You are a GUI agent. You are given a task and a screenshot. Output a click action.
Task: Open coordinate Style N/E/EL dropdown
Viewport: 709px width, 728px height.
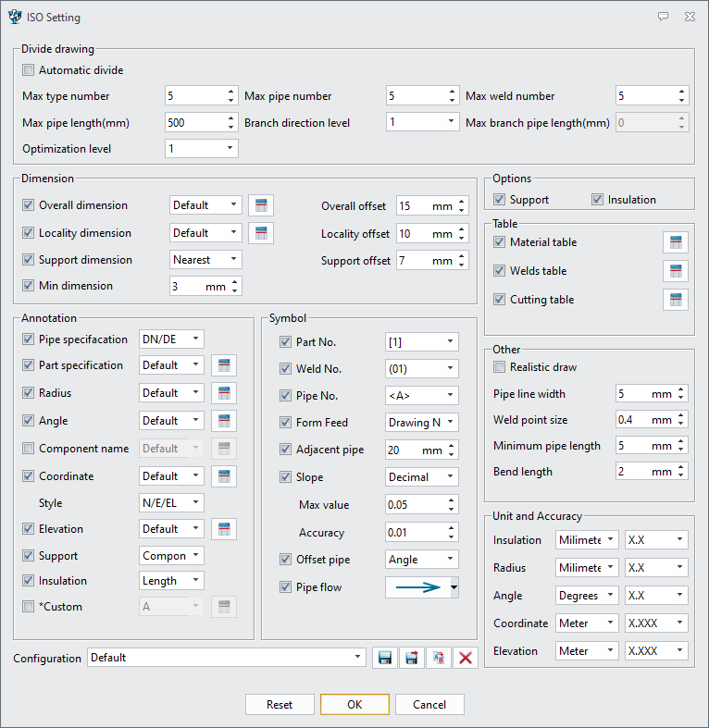[171, 503]
